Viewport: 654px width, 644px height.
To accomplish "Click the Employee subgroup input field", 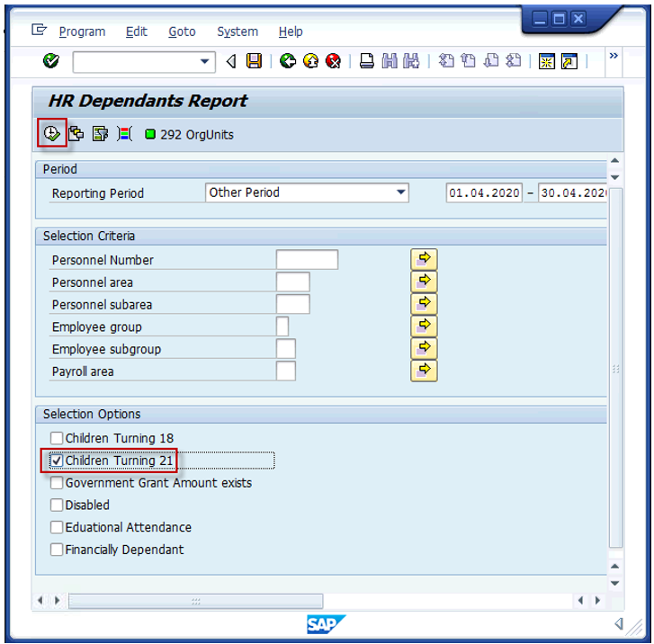I will coord(286,349).
